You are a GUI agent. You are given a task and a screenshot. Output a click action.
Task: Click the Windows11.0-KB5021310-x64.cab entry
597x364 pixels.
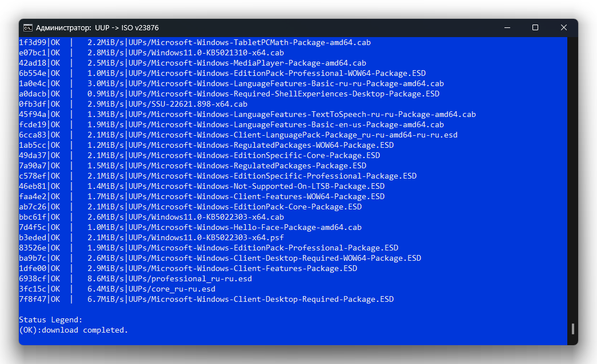tap(151, 53)
